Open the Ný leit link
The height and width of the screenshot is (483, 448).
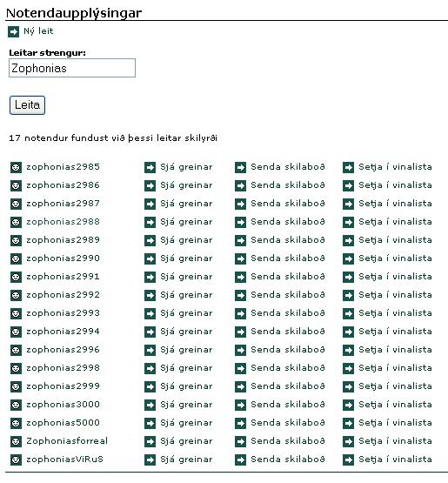click(38, 31)
